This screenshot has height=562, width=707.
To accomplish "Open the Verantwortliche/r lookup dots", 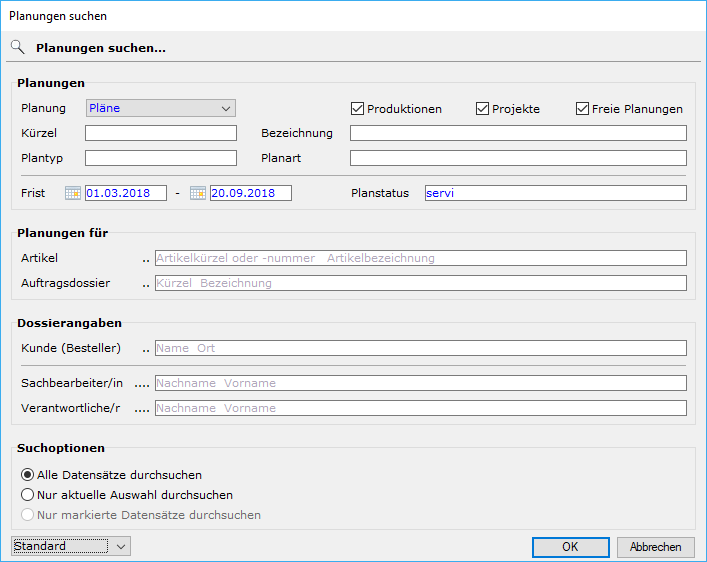I will pyautogui.click(x=142, y=409).
